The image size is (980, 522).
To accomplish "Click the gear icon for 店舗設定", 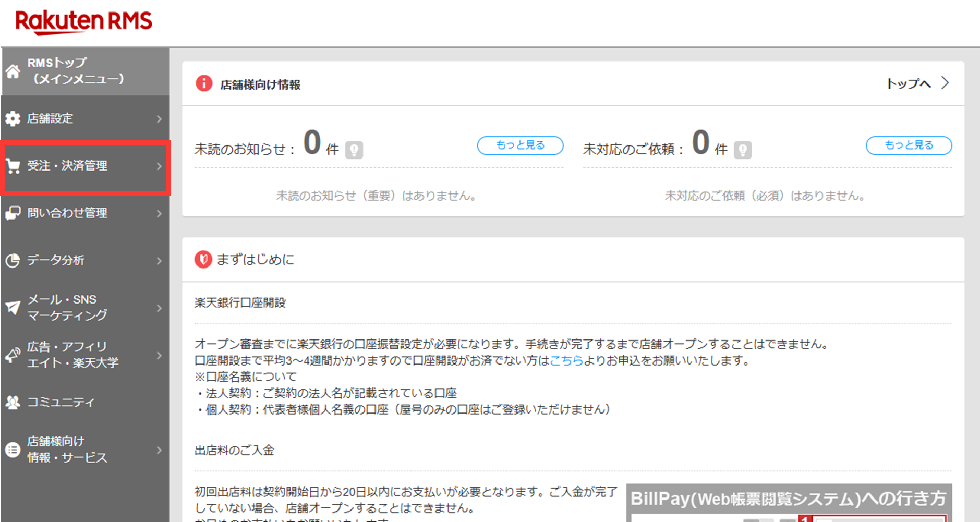I will [x=13, y=119].
